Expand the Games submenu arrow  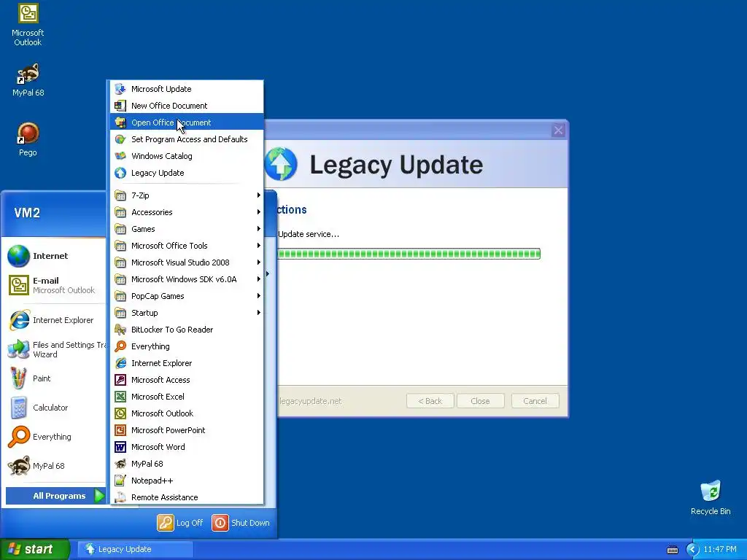coord(259,228)
